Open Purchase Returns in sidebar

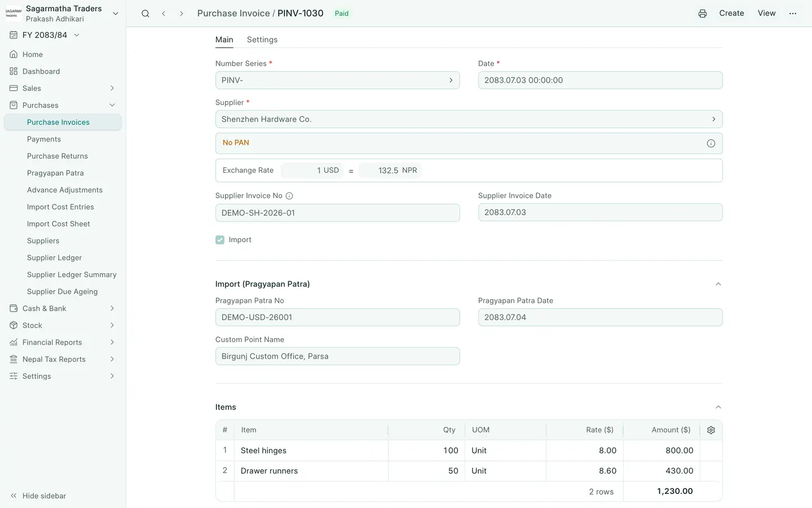point(58,156)
